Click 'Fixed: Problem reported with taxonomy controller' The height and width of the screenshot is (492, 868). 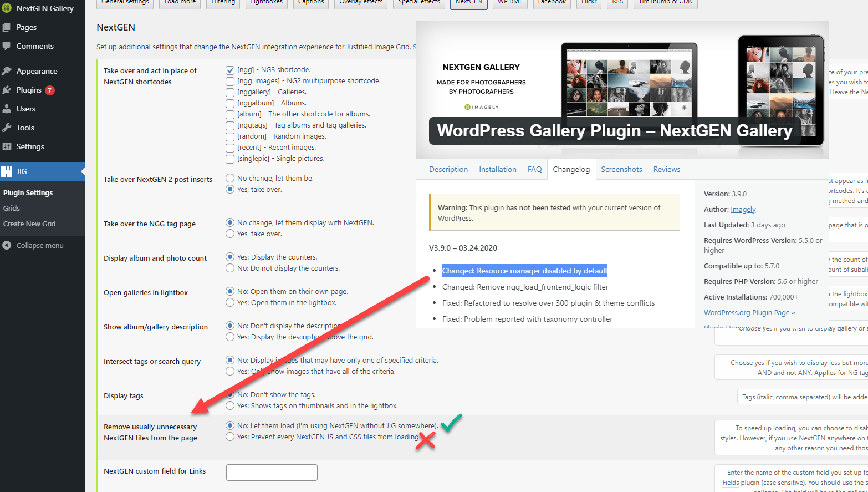pyautogui.click(x=528, y=319)
